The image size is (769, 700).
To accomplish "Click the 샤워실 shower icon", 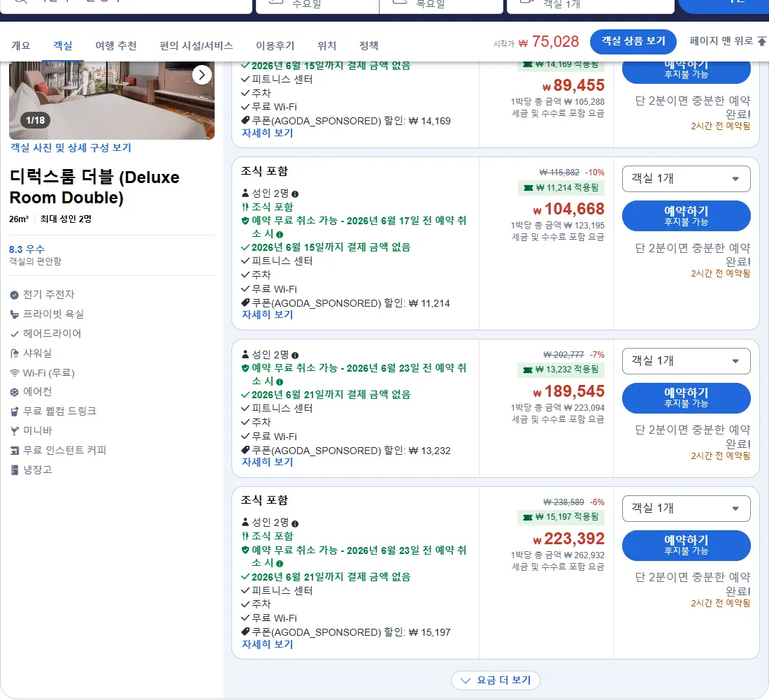I will pos(14,353).
